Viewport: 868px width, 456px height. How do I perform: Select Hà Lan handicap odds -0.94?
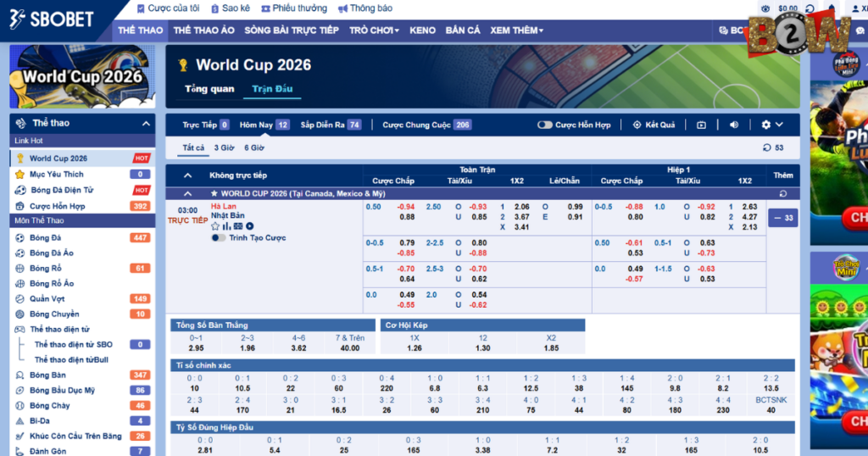(x=406, y=207)
